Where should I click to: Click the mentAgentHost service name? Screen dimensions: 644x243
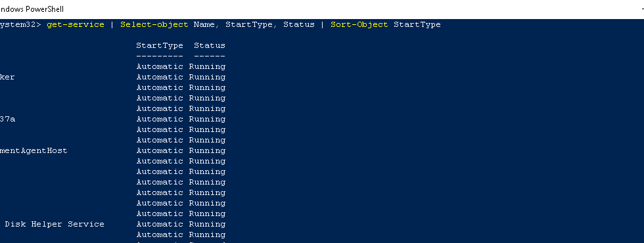34,150
